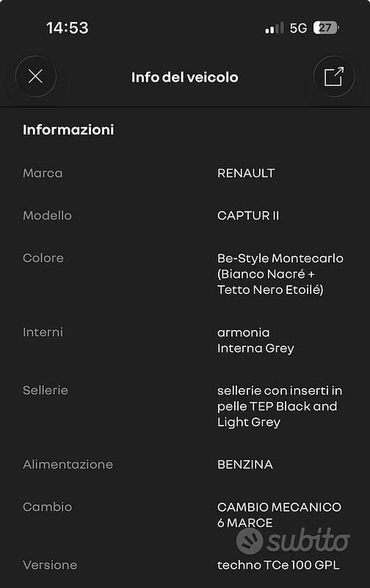Tap the CAMBIO MECANICO 6 MARCE value
The width and height of the screenshot is (370, 588).
pos(279,515)
